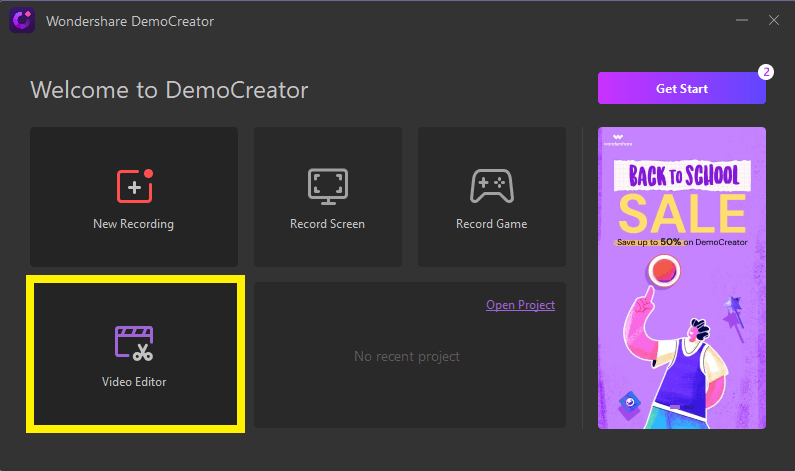Open the Back to School Sale banner

pyautogui.click(x=681, y=278)
